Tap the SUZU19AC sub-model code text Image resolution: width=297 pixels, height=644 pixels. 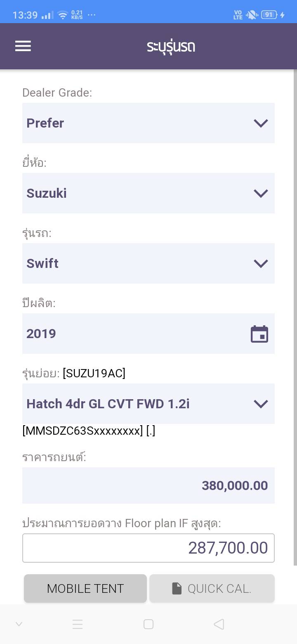tap(94, 373)
